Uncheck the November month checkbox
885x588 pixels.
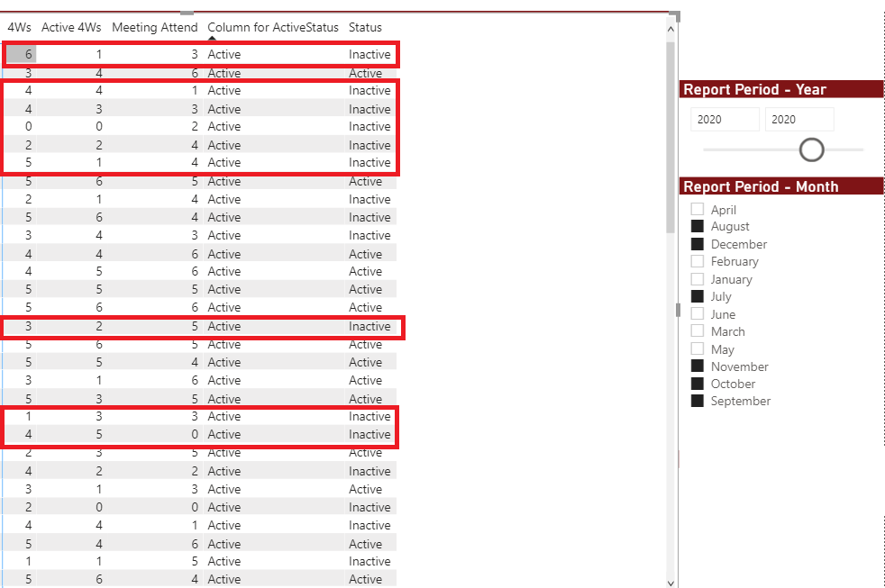(x=698, y=366)
